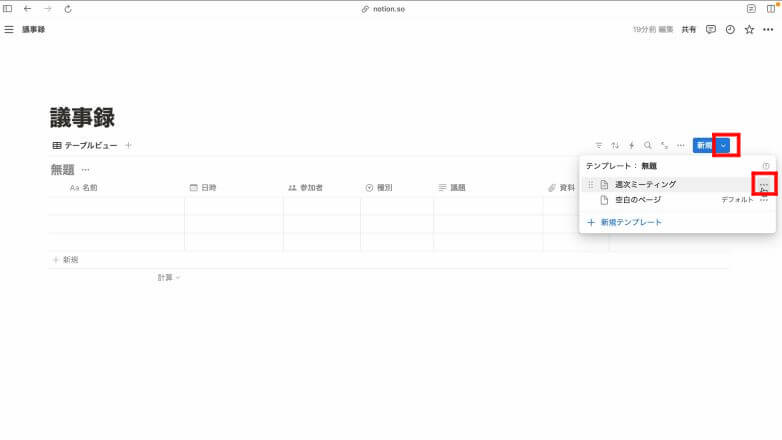Open sidebar with hamburger menu icon
The height and width of the screenshot is (440, 782).
[x=9, y=30]
